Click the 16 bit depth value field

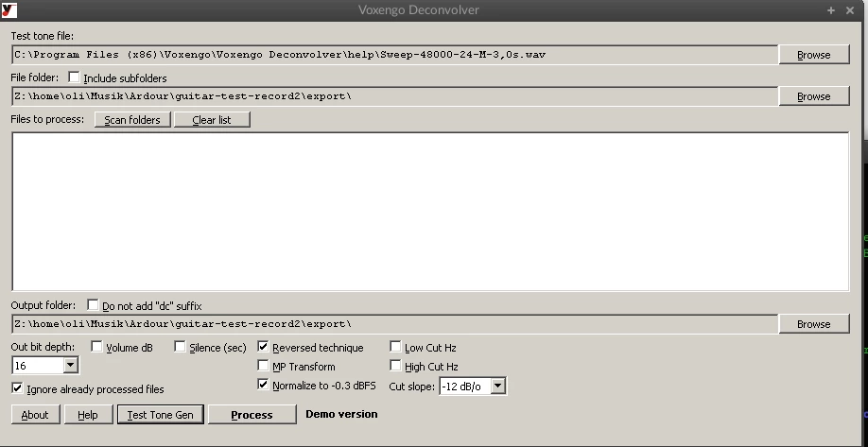click(x=38, y=366)
